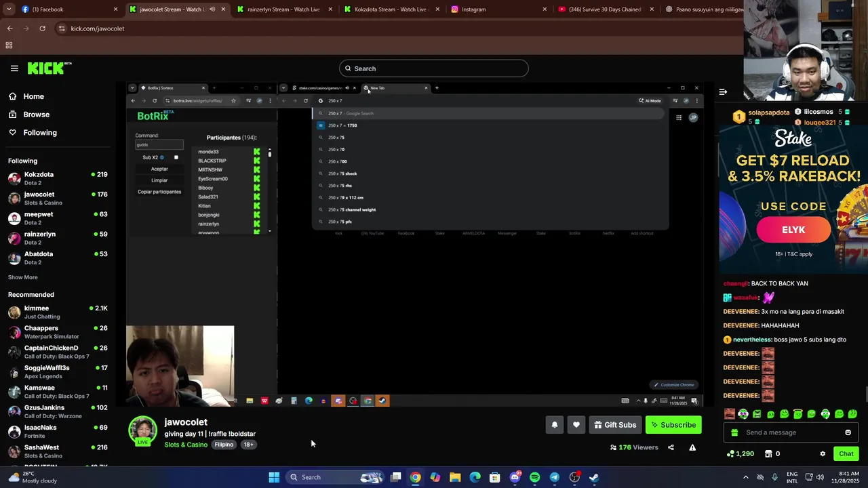Viewport: 868px width, 488px height.
Task: Open meepwet followed channel
Action: (x=58, y=218)
